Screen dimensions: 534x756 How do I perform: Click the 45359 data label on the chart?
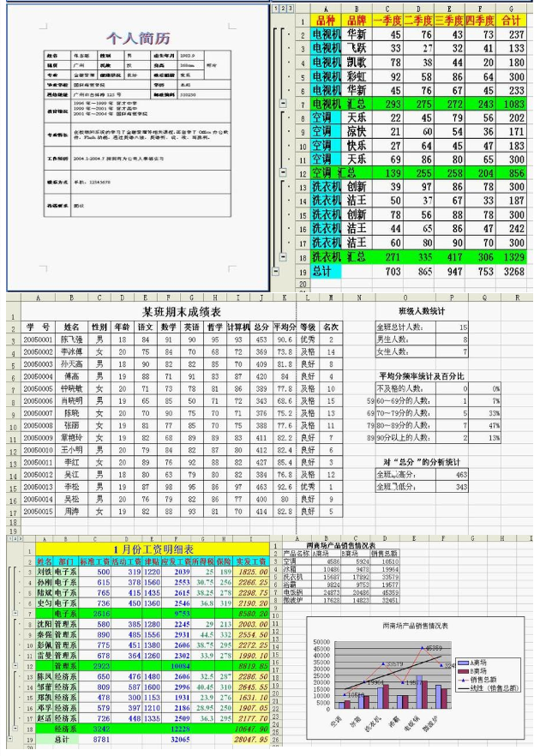point(433,648)
